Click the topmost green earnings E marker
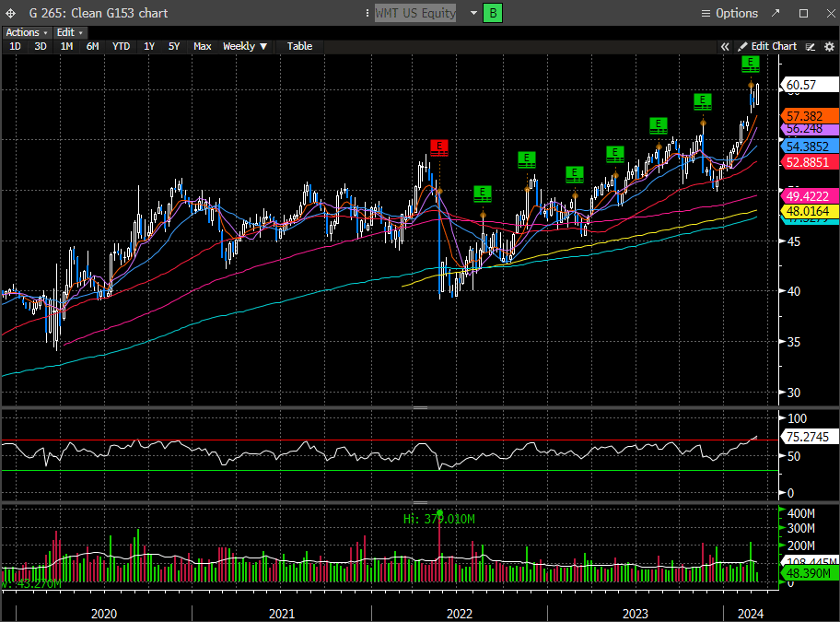The image size is (840, 622). (751, 64)
